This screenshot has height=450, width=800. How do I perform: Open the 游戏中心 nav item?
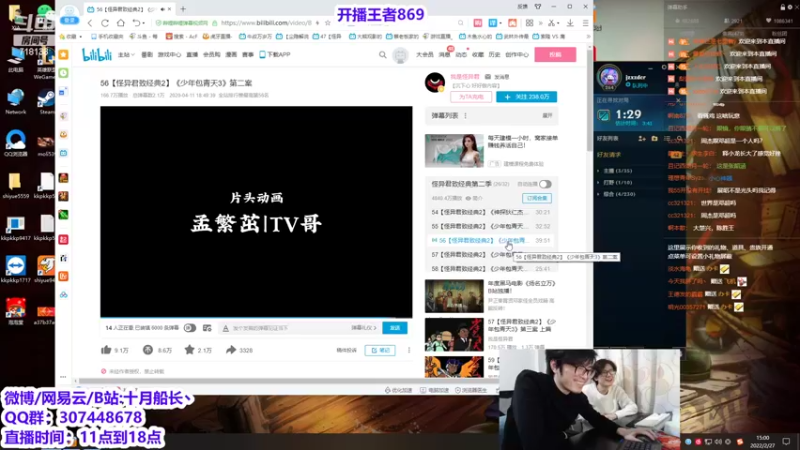[x=169, y=55]
